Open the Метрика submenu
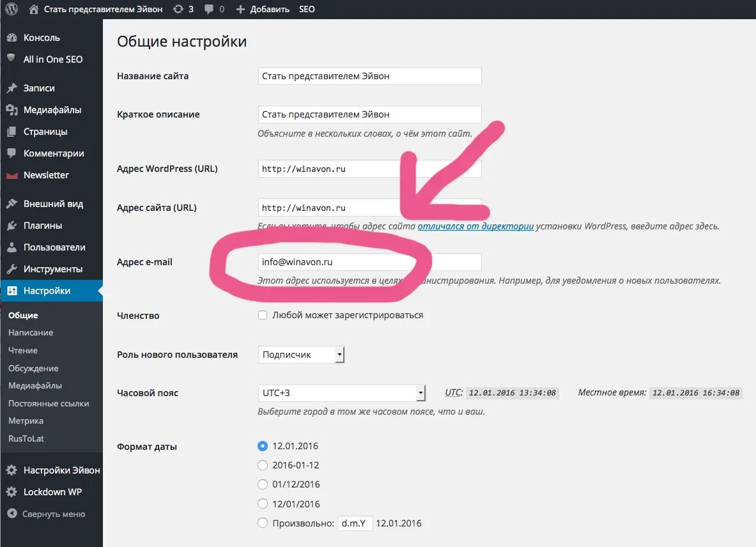The image size is (756, 547). pos(26,420)
